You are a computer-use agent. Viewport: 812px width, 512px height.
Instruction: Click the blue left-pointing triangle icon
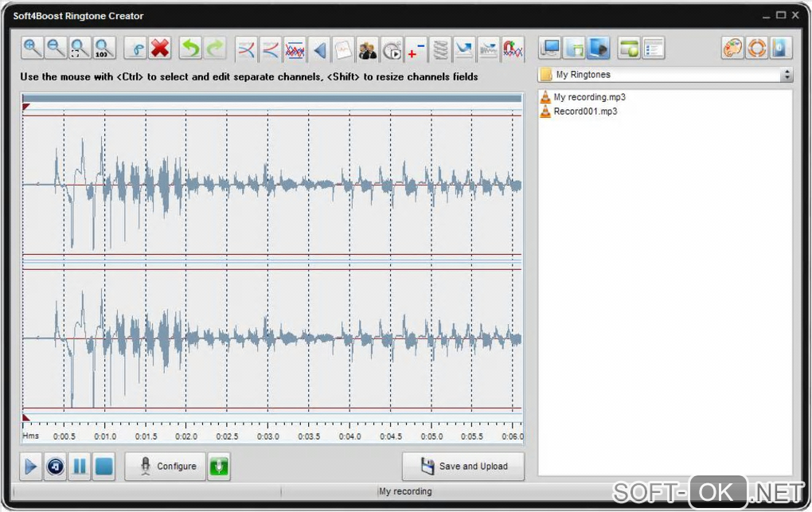click(x=319, y=49)
